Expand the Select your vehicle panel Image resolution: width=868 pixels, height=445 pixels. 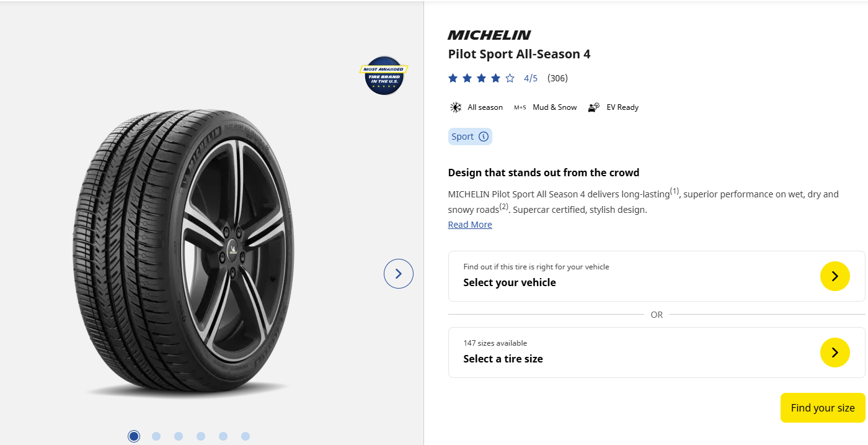click(657, 276)
